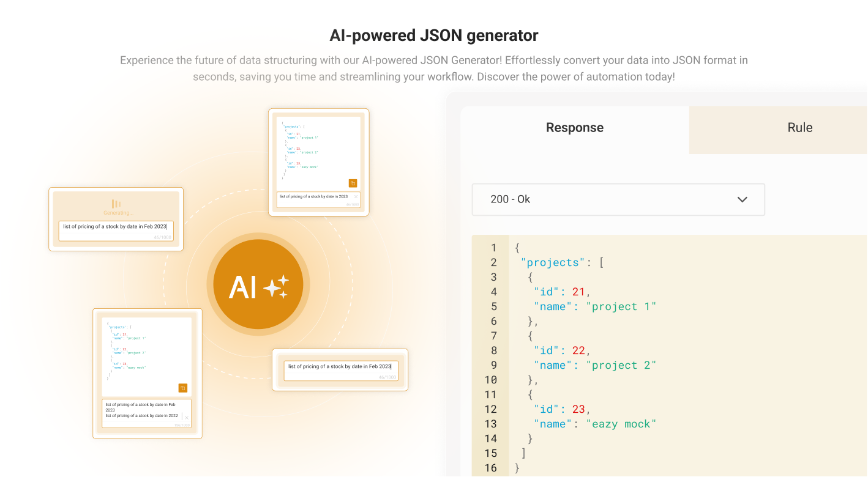Click the "Experience the future of data structuring" description
Screen dimensions: 868x477
(x=434, y=68)
